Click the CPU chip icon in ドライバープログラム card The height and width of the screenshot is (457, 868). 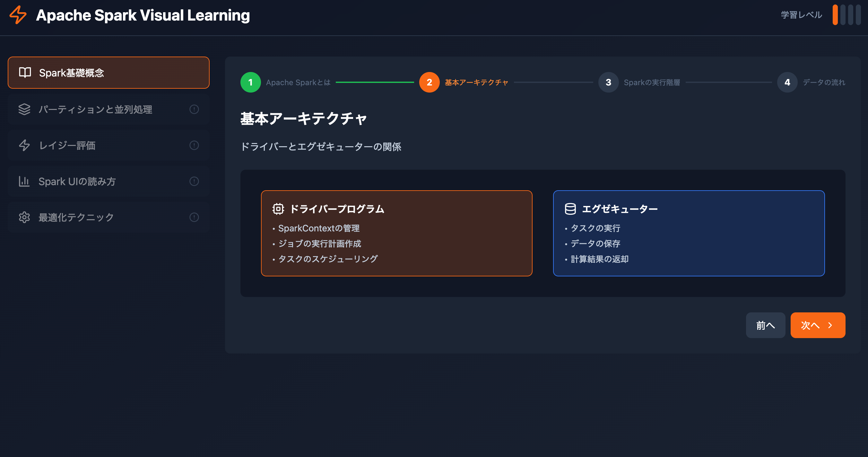pos(278,209)
